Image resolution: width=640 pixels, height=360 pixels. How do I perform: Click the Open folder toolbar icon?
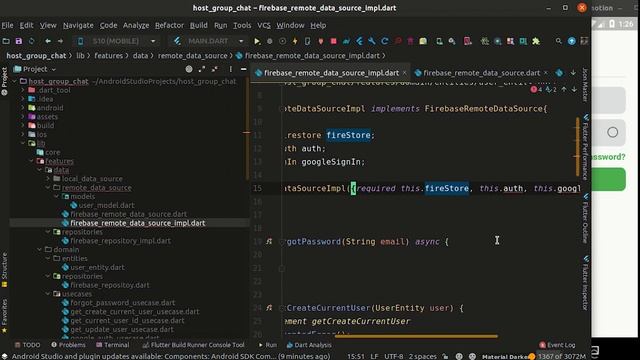[6, 41]
